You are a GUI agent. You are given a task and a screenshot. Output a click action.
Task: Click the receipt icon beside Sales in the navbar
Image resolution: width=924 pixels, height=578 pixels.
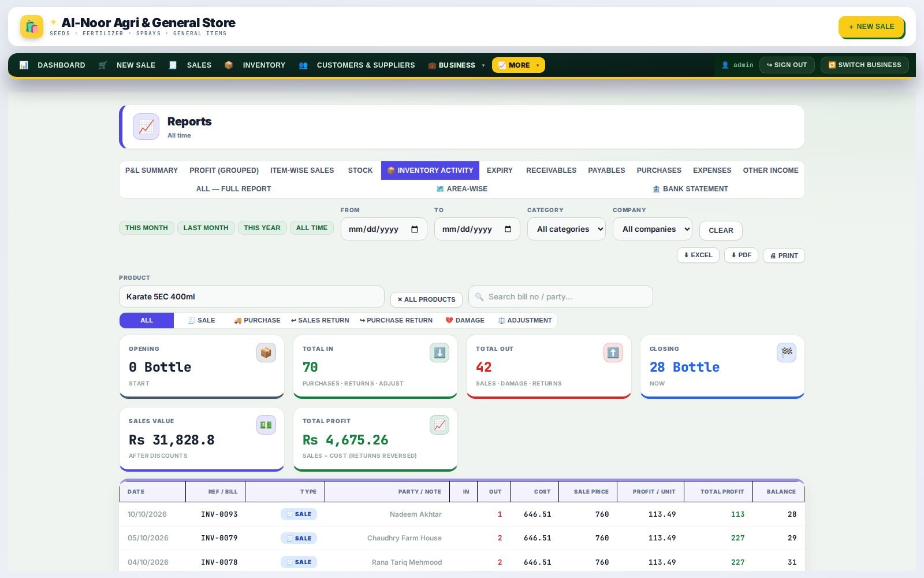tap(173, 65)
